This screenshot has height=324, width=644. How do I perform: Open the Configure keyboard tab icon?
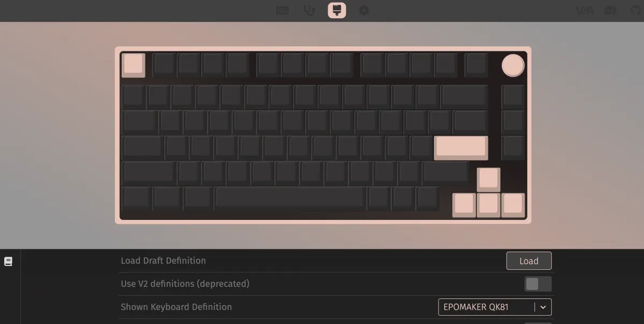click(282, 10)
